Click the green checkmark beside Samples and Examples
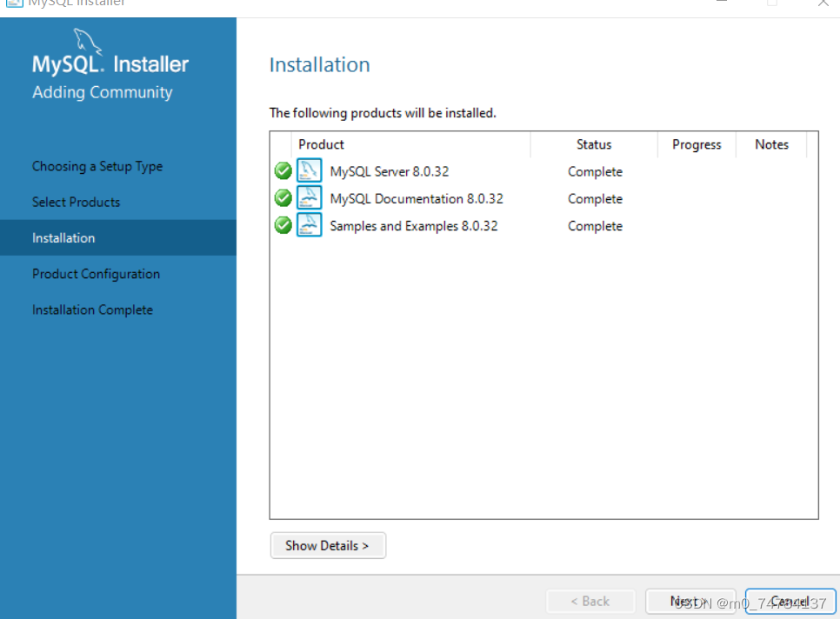Viewport: 840px width, 619px height. [x=283, y=224]
